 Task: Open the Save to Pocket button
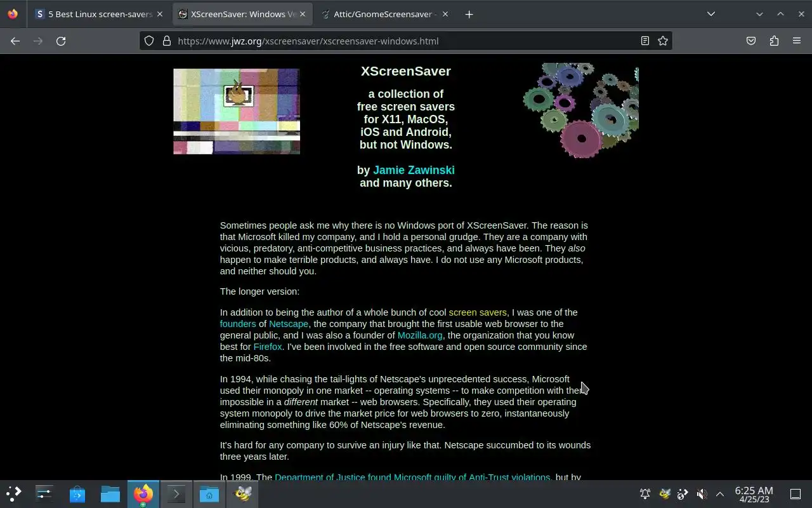click(751, 41)
